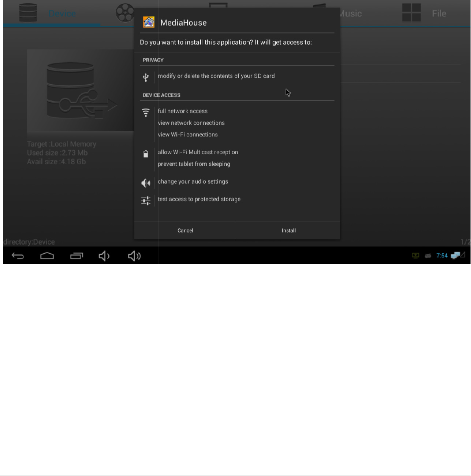Viewport: 471px width, 476px height.
Task: Switch to the Device tab
Action: click(x=62, y=13)
